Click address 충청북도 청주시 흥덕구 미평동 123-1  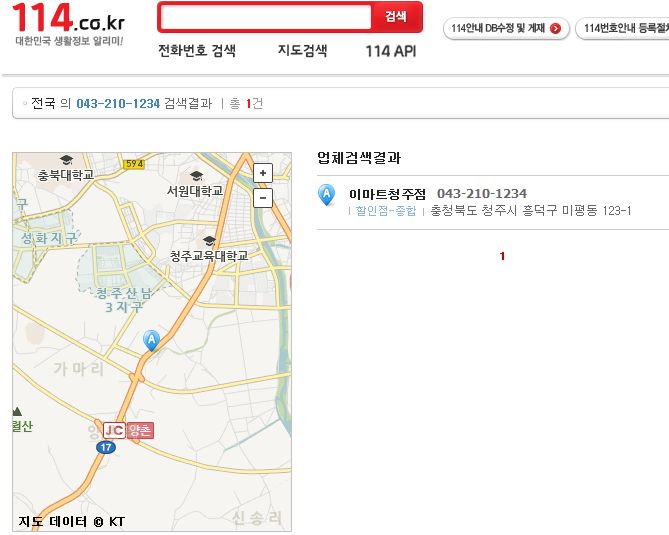pos(530,211)
